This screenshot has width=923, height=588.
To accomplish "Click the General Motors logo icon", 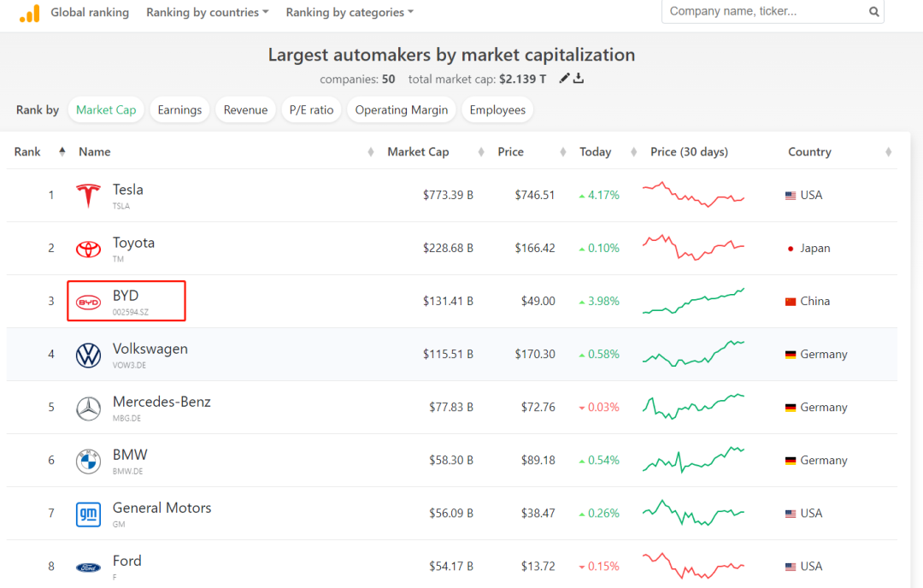I will coord(88,514).
